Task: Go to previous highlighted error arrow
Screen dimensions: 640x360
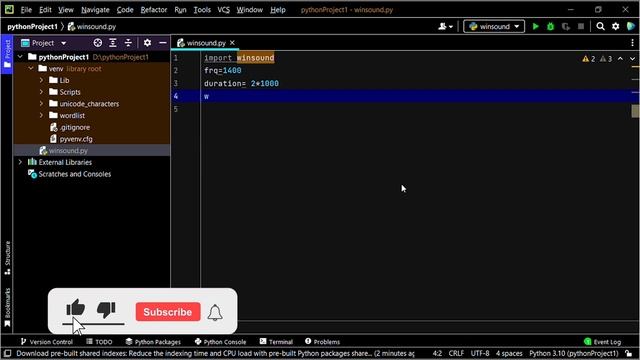Action: tap(620, 59)
